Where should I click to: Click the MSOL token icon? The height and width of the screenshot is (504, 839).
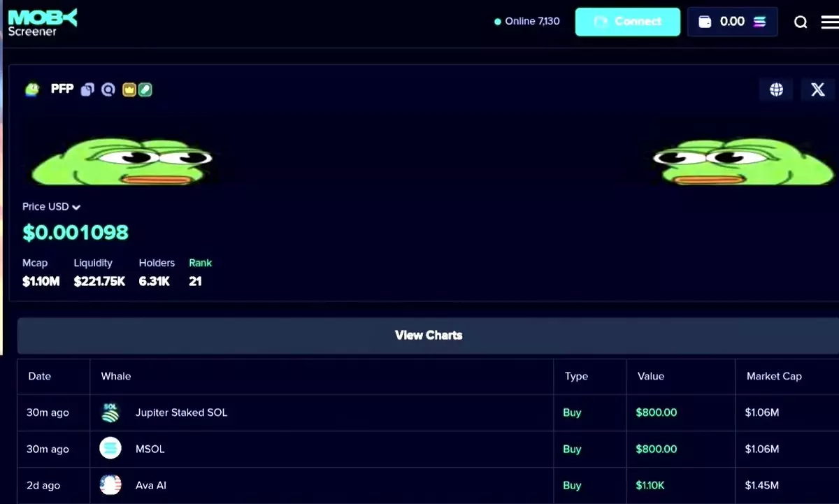tap(110, 448)
